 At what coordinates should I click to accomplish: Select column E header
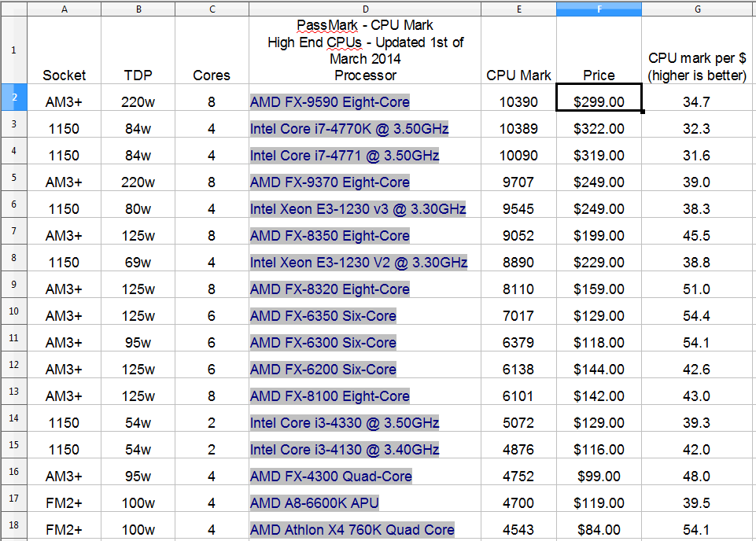(518, 9)
